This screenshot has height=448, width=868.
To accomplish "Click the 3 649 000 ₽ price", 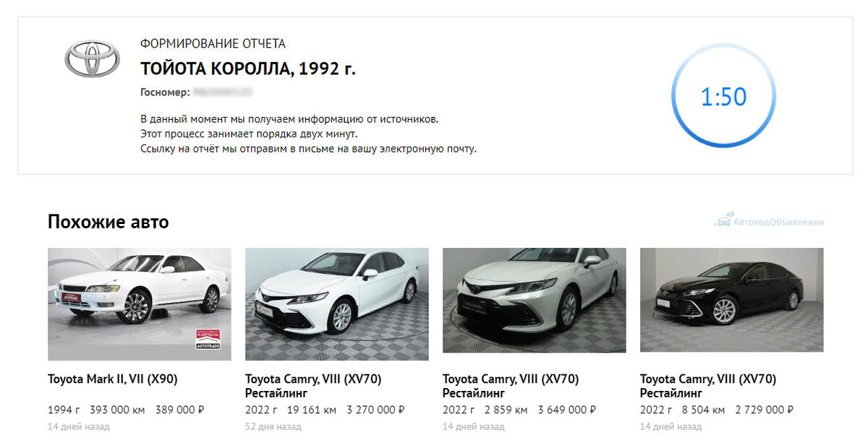I will 567,410.
